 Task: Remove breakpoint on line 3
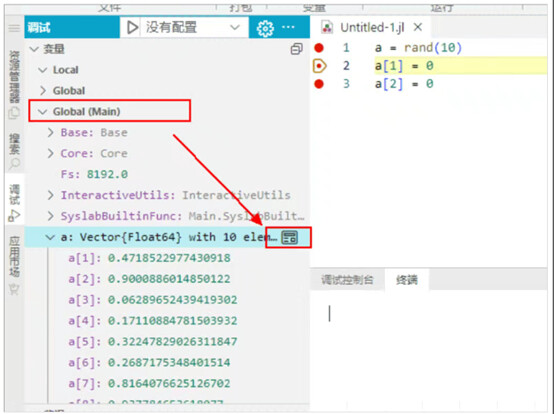(x=319, y=84)
